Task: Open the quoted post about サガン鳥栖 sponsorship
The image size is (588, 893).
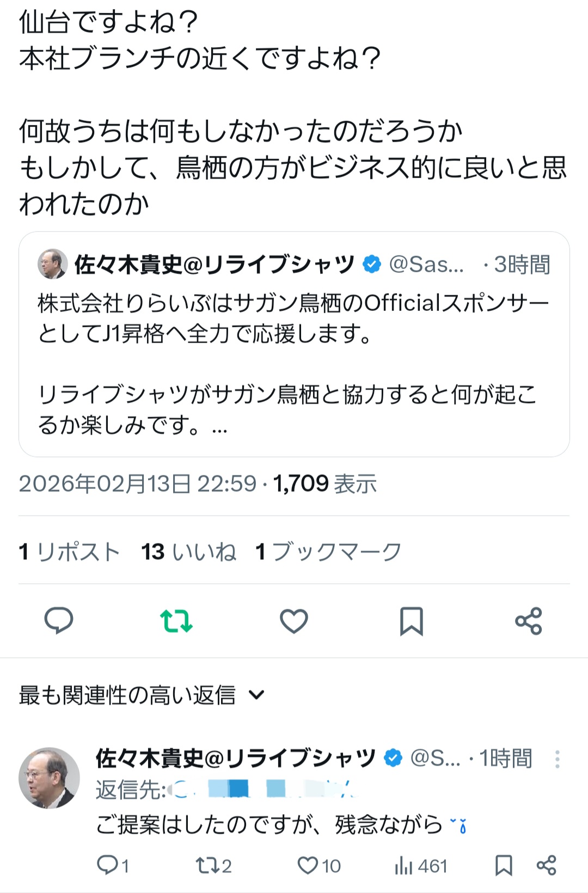Action: (294, 365)
